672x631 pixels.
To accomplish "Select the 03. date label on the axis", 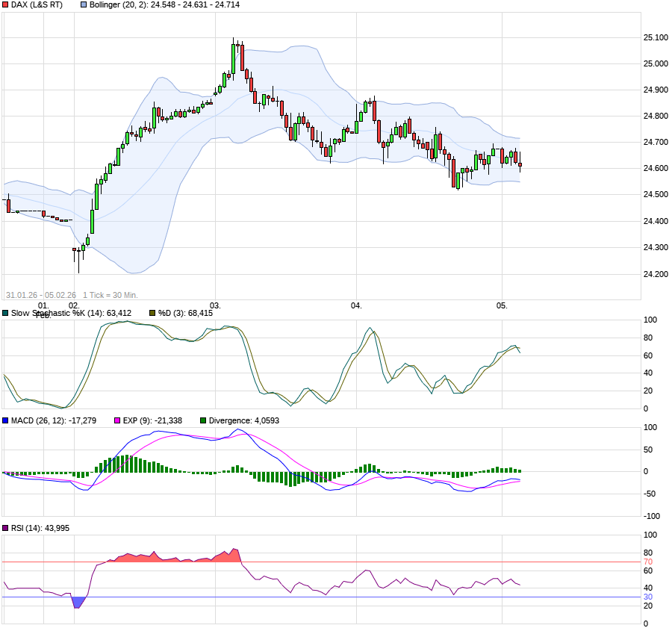I will (x=214, y=305).
